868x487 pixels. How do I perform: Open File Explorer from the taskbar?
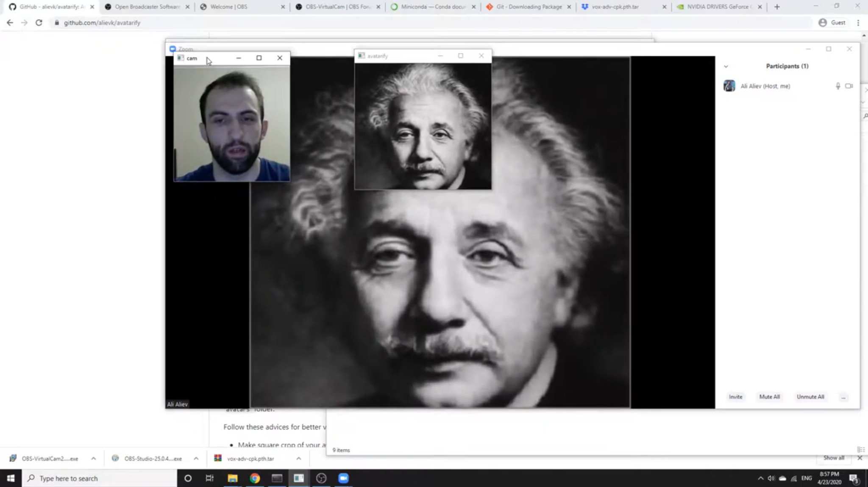pyautogui.click(x=232, y=478)
